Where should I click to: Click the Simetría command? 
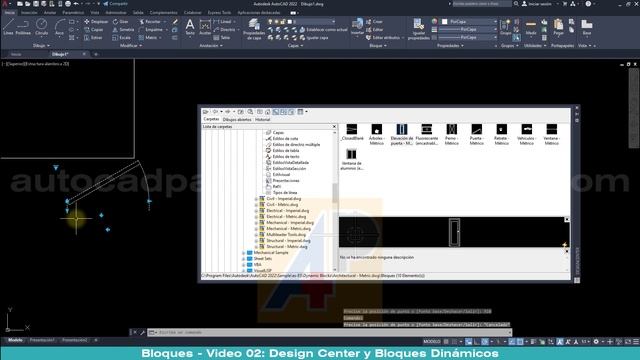pos(123,30)
